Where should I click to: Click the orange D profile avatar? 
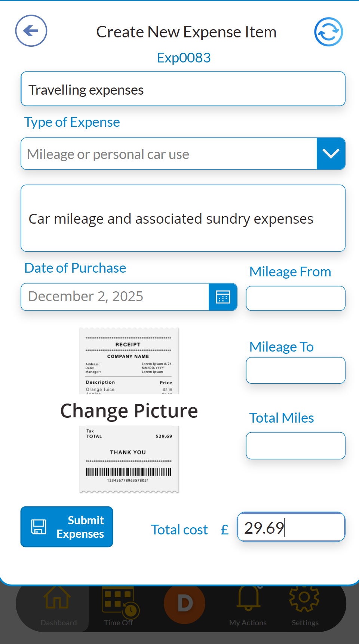[185, 603]
